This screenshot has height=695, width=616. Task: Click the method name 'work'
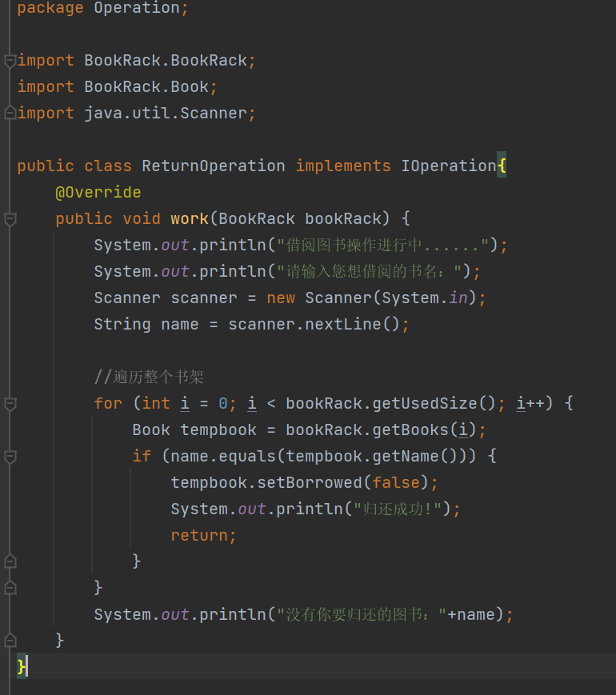click(x=190, y=218)
